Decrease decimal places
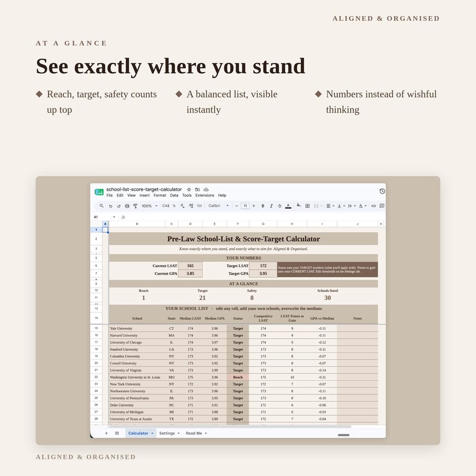Viewport: 476px width, 476px height. (x=182, y=206)
